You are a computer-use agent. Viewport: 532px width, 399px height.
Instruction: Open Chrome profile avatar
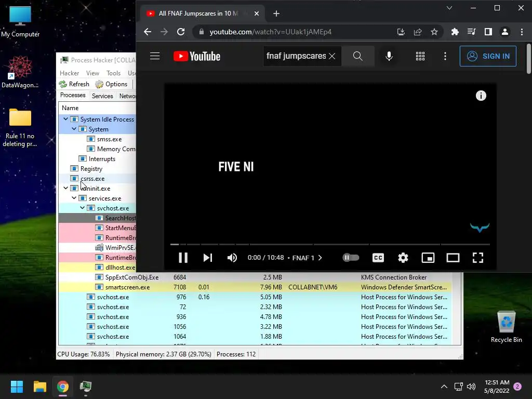505,32
